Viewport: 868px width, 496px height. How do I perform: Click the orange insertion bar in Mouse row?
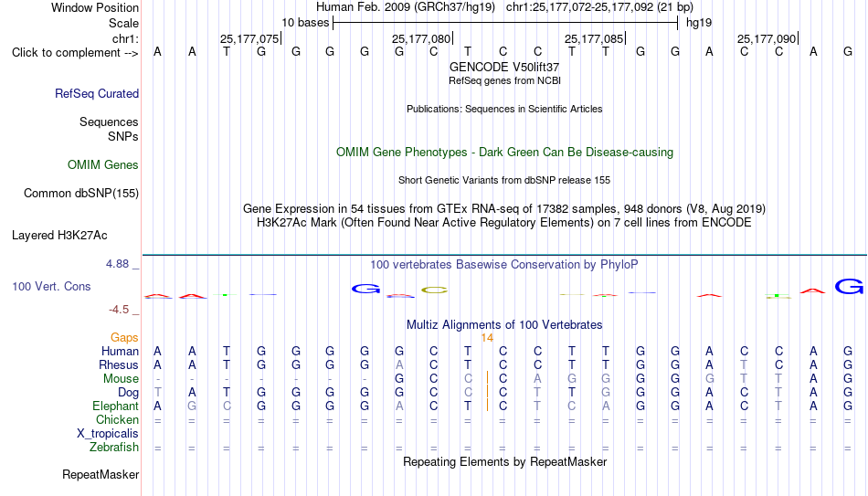(x=487, y=378)
